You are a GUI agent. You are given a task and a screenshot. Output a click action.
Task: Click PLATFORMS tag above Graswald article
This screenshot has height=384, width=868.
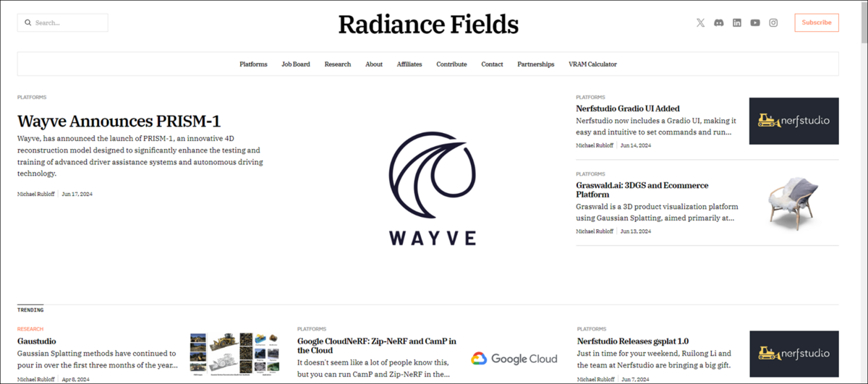point(590,174)
